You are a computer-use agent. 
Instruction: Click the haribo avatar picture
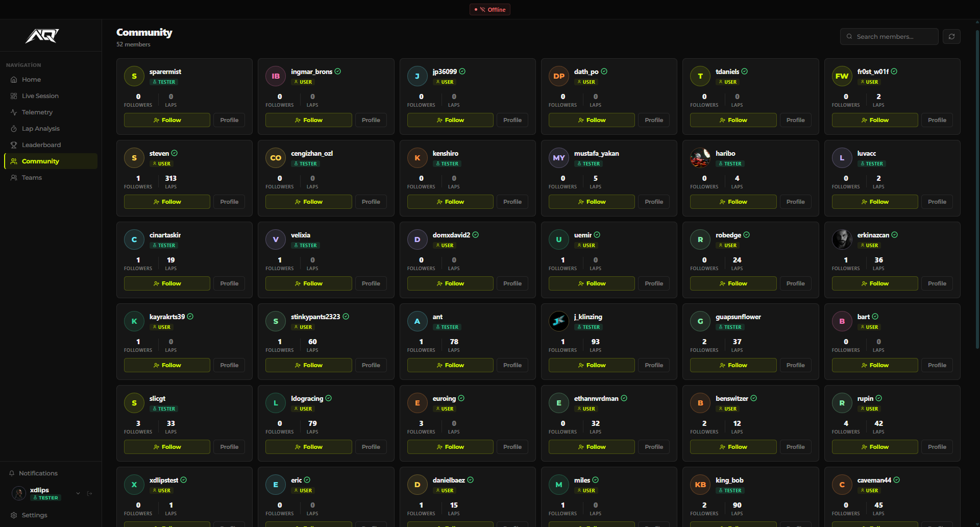(700, 158)
